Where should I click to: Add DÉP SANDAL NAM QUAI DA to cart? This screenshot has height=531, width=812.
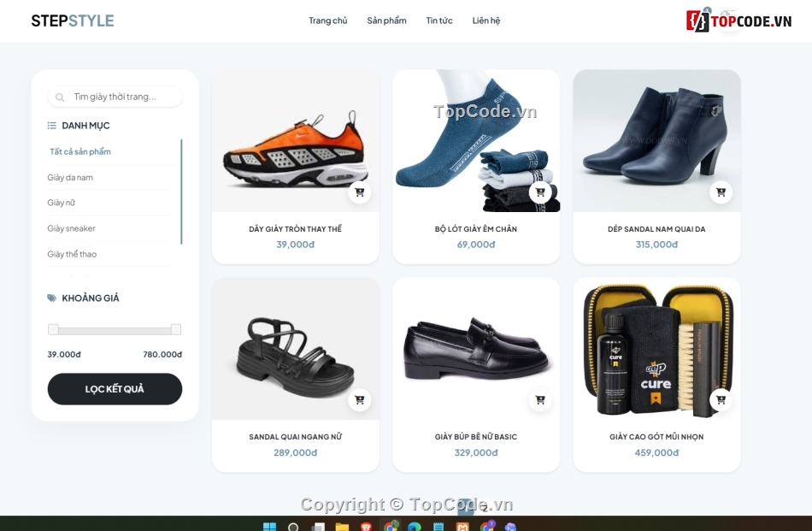point(721,192)
